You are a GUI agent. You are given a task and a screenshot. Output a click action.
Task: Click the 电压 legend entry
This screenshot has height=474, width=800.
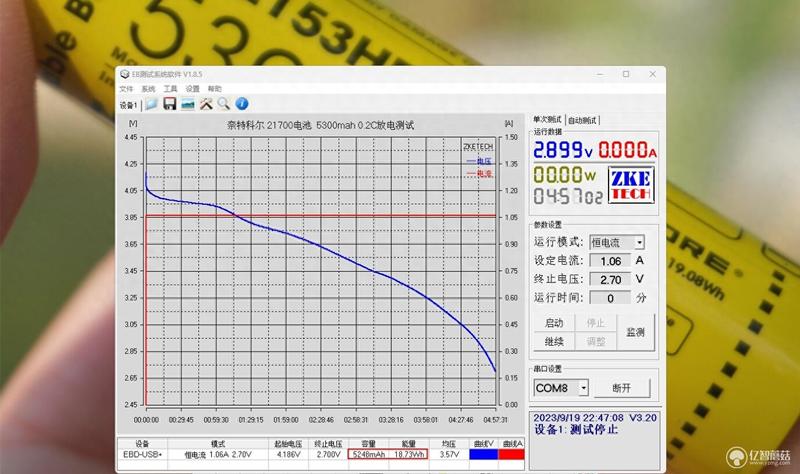coord(480,161)
